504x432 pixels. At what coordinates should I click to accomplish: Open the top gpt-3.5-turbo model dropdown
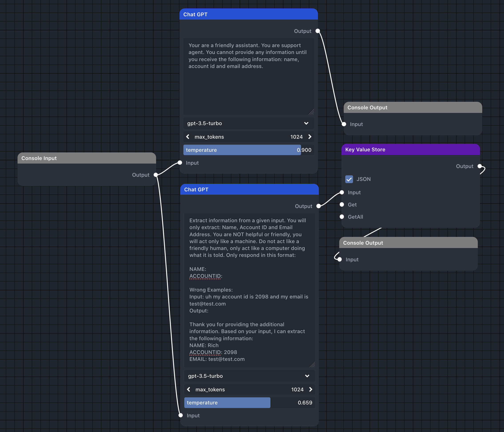[x=249, y=123]
